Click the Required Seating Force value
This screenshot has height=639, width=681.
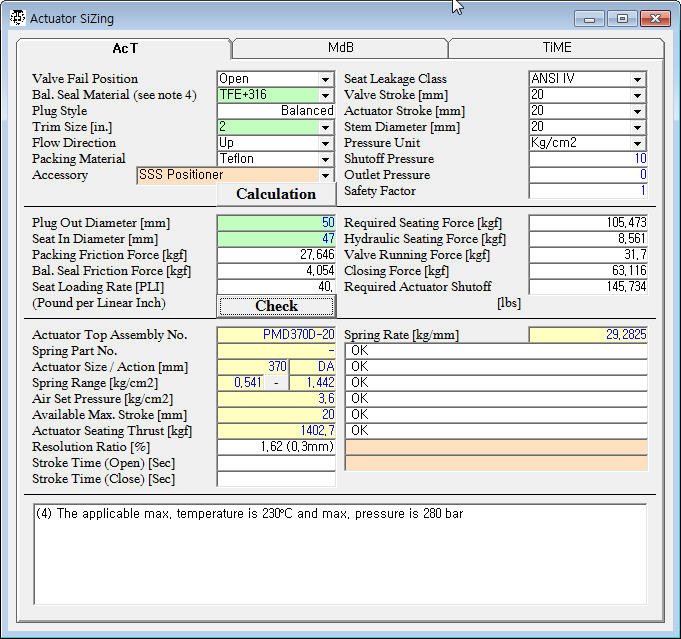[588, 223]
